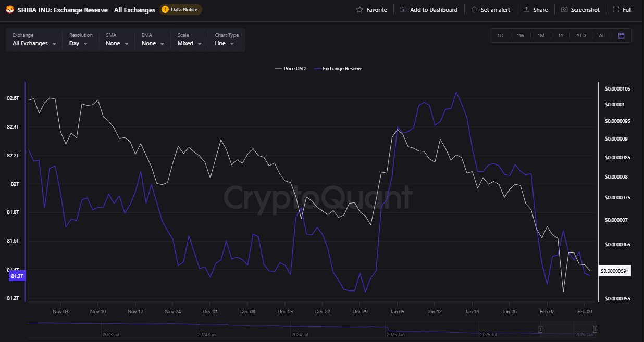Click the SHIBA INU coin logo
Image resolution: width=644 pixels, height=342 pixels.
(x=9, y=9)
